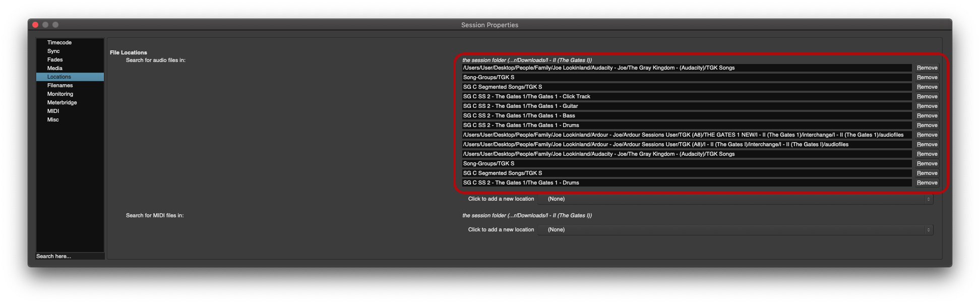This screenshot has width=980, height=304.
Task: Open Meterbridge settings
Action: 62,102
